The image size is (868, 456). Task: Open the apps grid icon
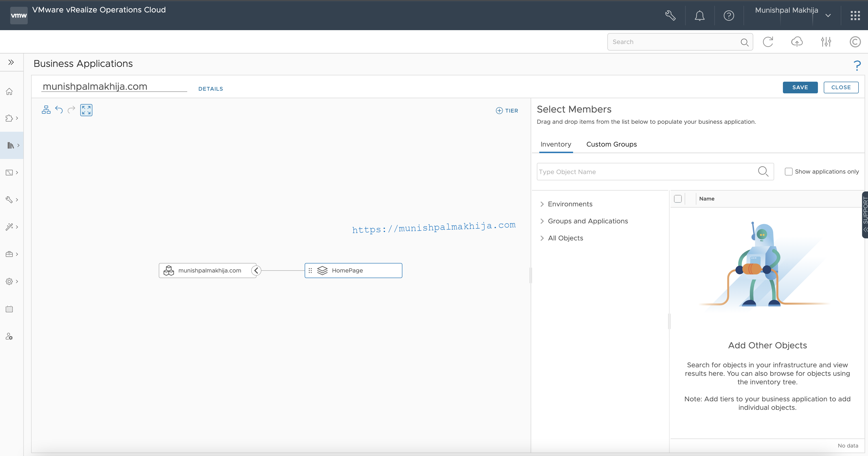pyautogui.click(x=855, y=16)
